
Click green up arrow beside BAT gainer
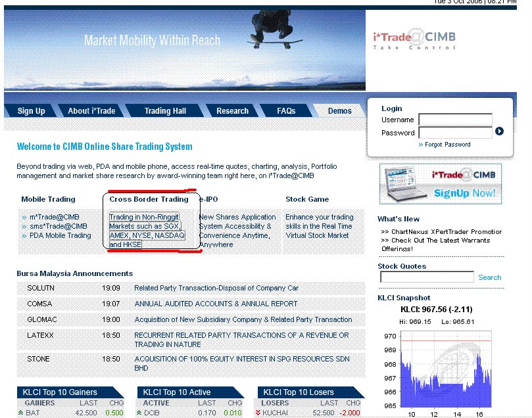coord(20,413)
